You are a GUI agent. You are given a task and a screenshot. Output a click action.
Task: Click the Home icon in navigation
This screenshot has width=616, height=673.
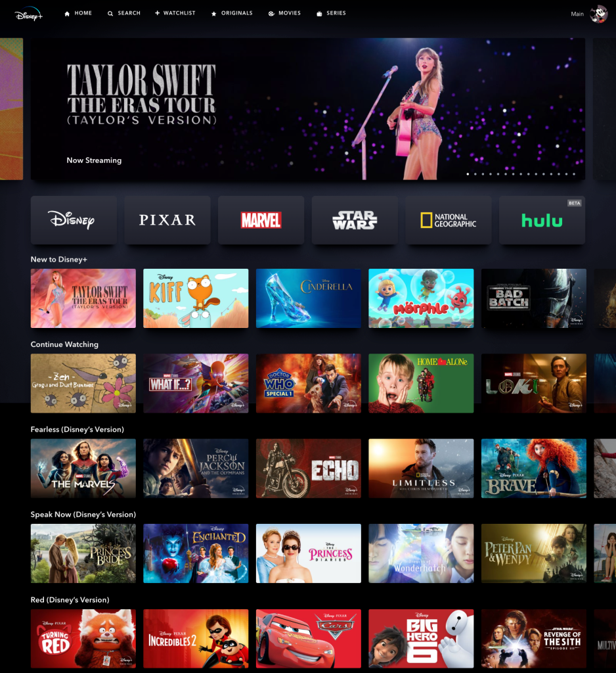click(66, 12)
